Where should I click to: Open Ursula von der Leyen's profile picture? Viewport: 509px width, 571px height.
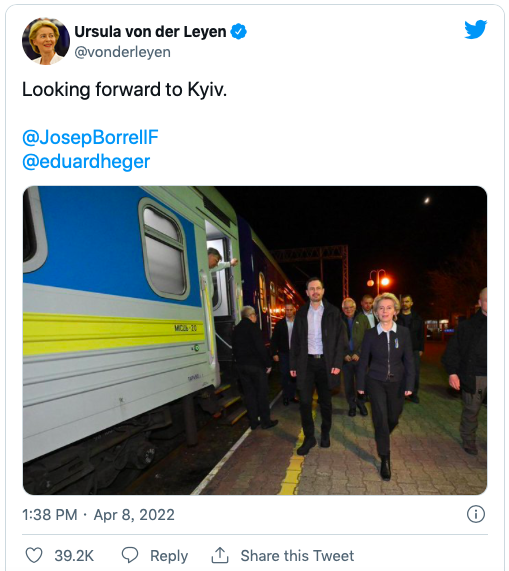[46, 41]
